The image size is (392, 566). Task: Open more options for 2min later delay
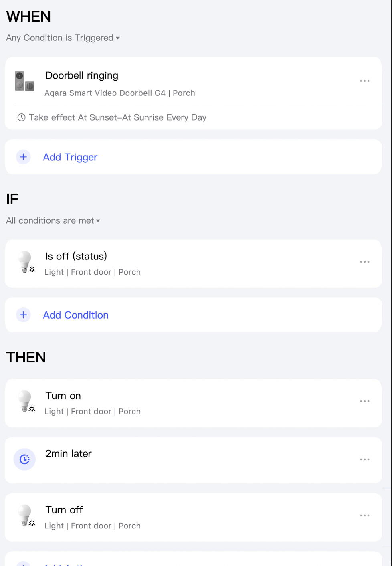point(364,459)
